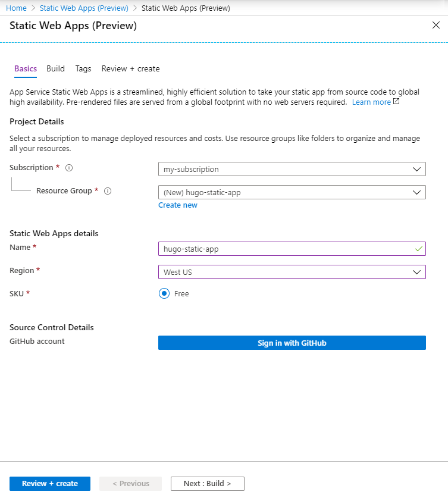Switch to the Build tab
This screenshot has width=448, height=501.
point(55,68)
